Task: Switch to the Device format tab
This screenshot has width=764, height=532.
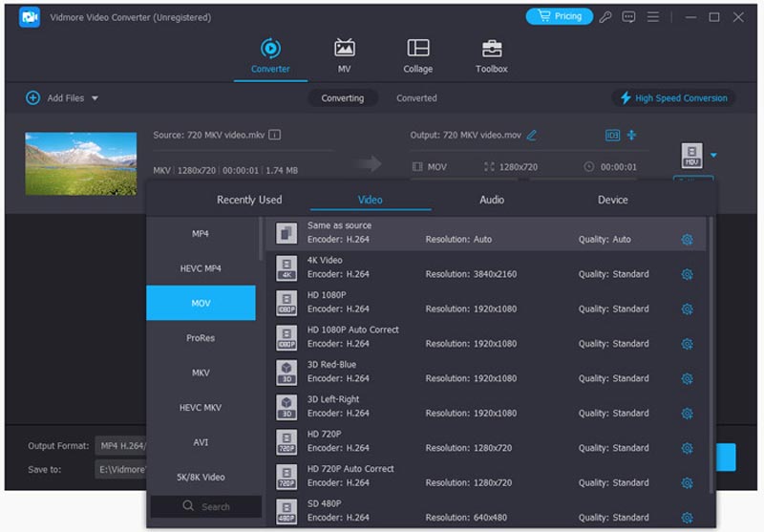Action: click(612, 200)
